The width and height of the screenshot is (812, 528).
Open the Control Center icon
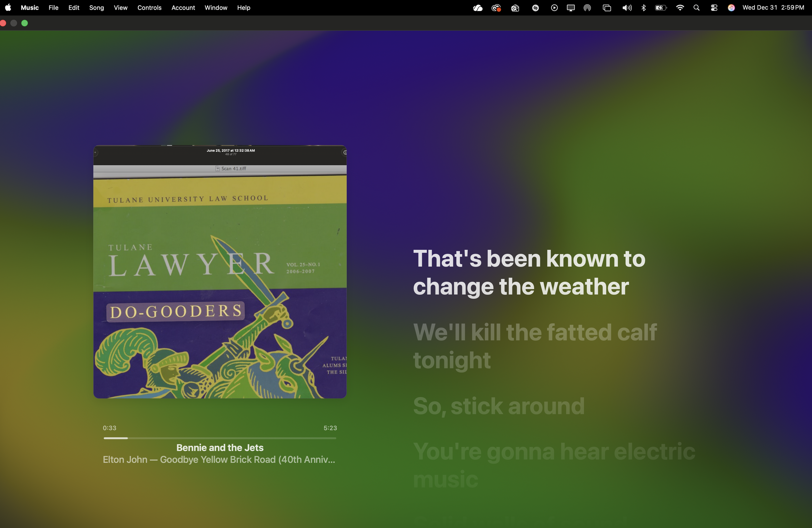point(714,8)
